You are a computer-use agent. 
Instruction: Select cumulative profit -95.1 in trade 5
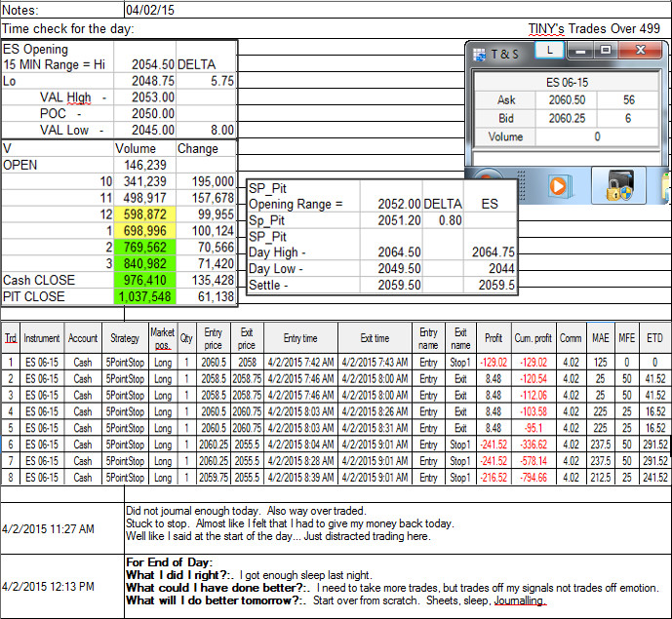click(534, 428)
